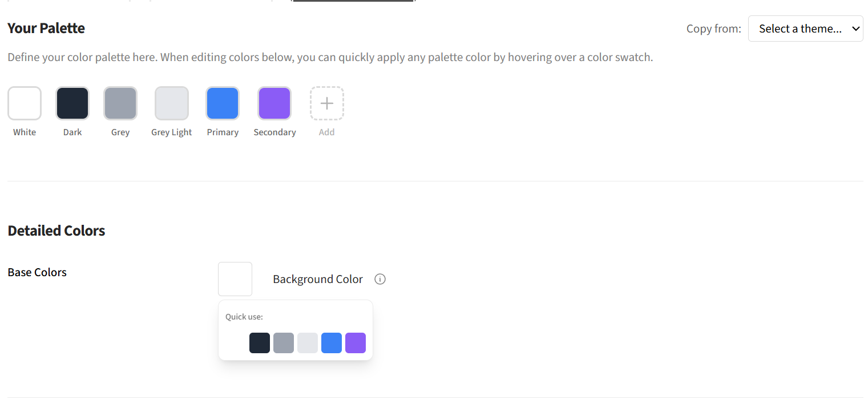Click the 'Detailed Colors' heading
868x400 pixels.
[56, 231]
